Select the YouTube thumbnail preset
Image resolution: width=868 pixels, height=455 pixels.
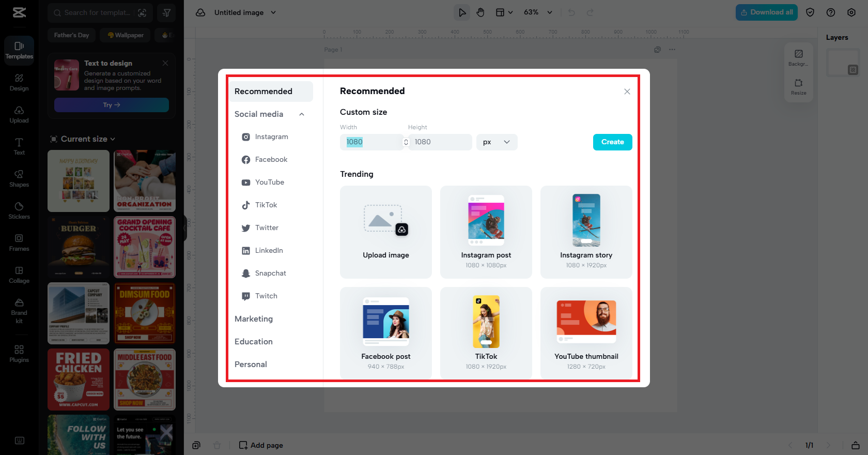coord(586,333)
